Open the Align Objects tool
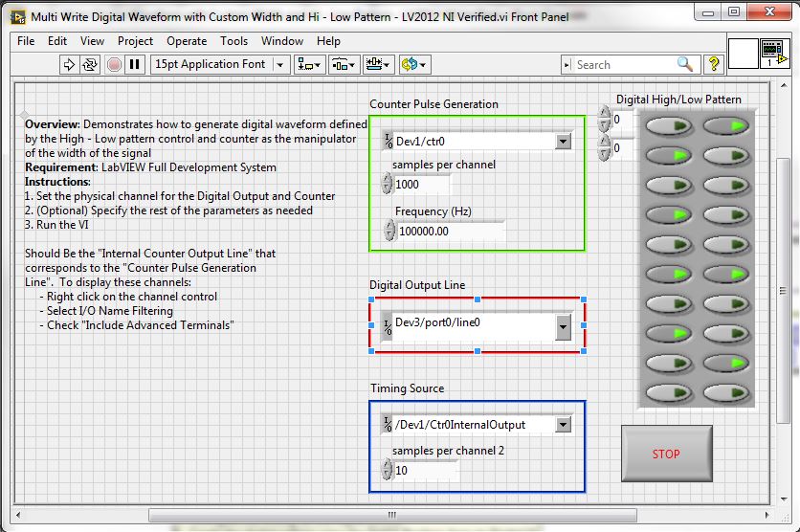The image size is (800, 532). 309,64
